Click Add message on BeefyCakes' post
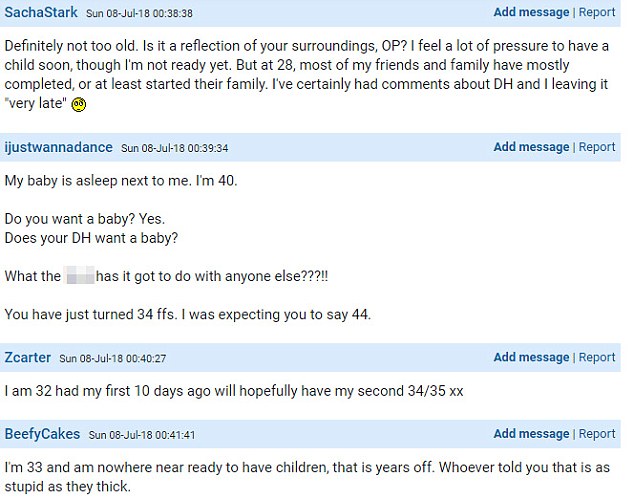The height and width of the screenshot is (499, 634). [x=531, y=433]
